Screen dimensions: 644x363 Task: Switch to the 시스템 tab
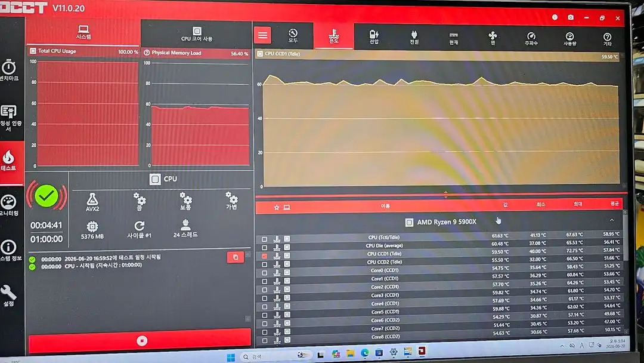point(83,32)
